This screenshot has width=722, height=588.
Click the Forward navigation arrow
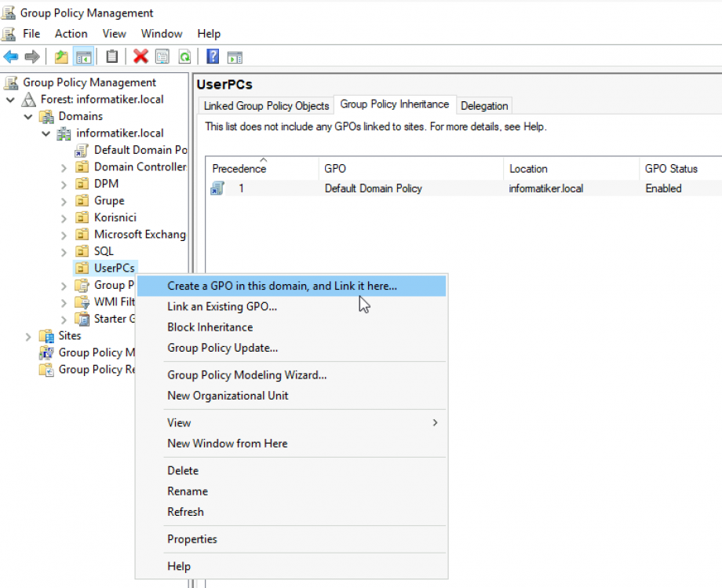(31, 56)
